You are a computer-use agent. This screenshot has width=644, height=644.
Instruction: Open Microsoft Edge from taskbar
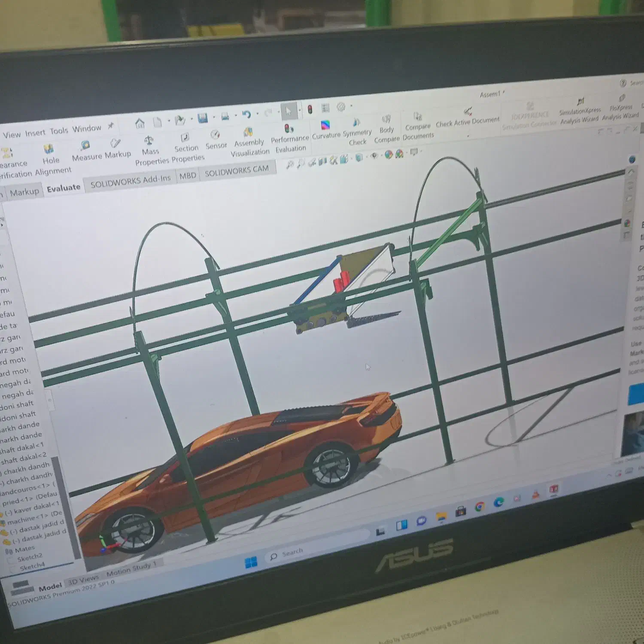(x=498, y=501)
